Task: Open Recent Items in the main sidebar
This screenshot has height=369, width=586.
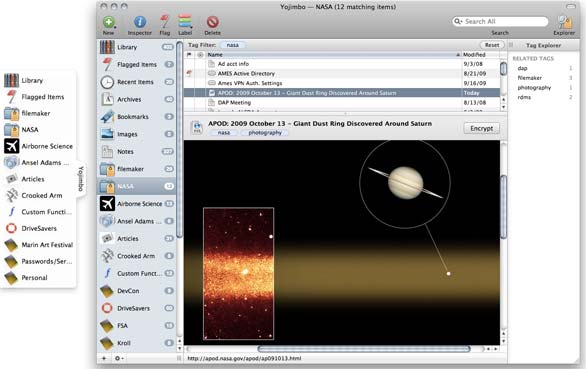Action: [137, 82]
